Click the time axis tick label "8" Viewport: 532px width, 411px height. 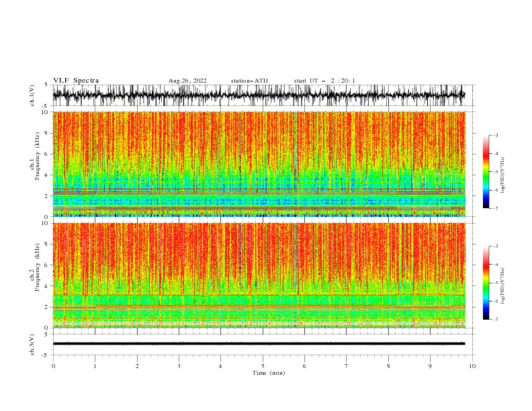coord(388,366)
